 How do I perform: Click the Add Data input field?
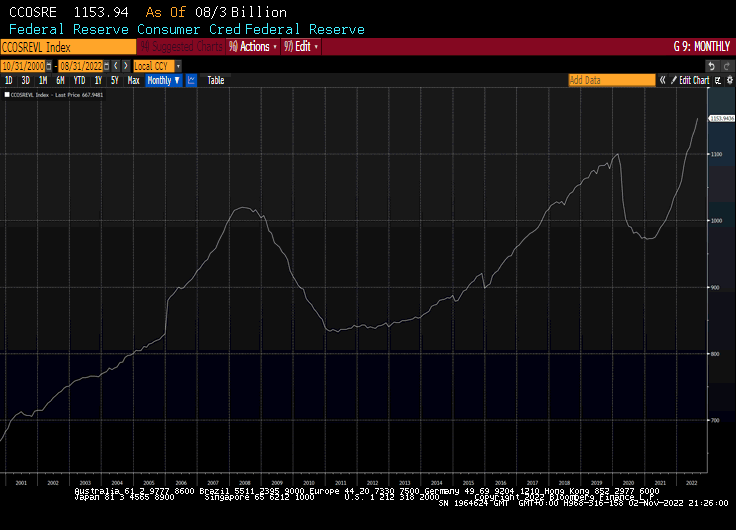pyautogui.click(x=611, y=80)
